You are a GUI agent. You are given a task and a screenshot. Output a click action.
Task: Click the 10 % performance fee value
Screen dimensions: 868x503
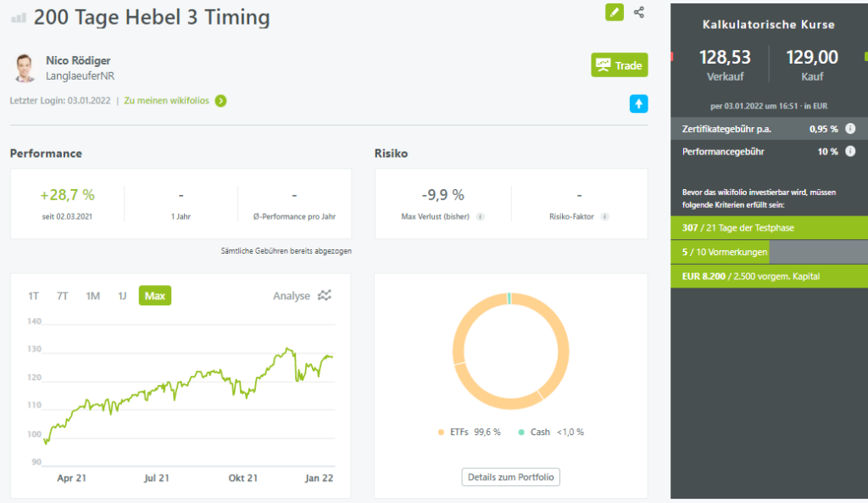point(827,152)
